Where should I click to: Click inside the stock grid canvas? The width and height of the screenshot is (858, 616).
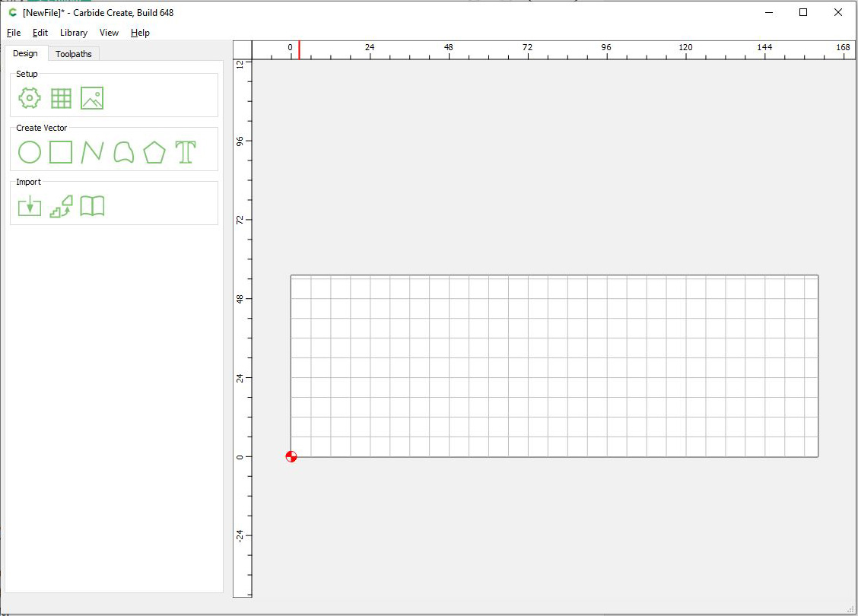[x=555, y=366]
